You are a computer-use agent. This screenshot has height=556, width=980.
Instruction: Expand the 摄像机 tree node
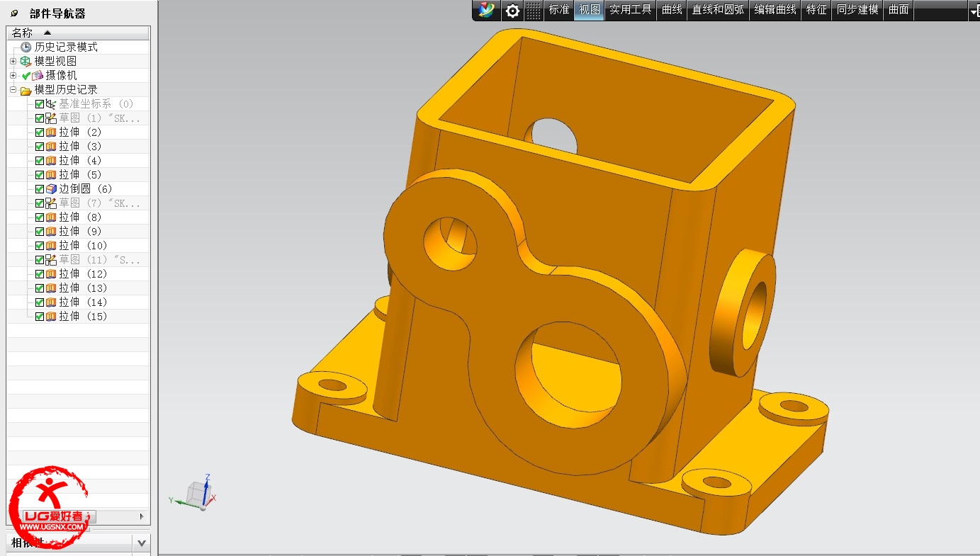13,75
